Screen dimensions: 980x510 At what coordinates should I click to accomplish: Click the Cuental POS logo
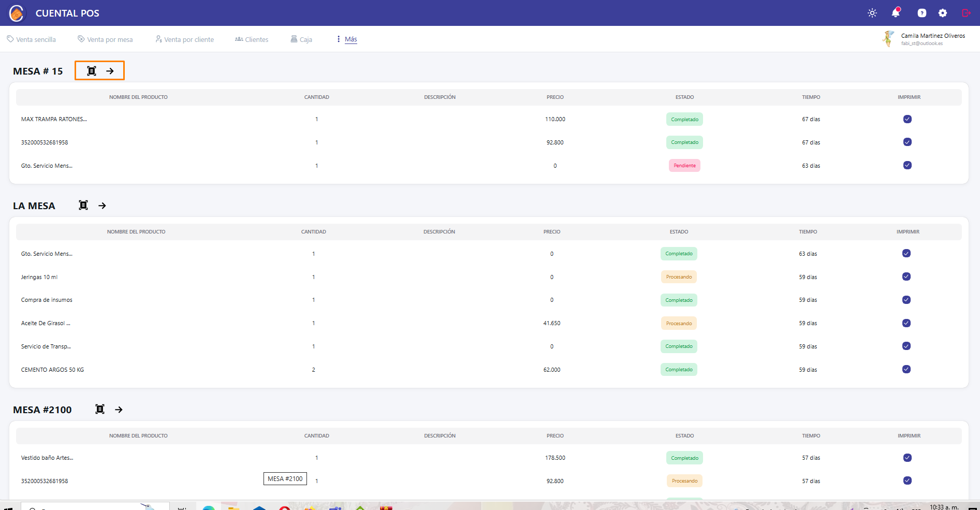coord(17,13)
